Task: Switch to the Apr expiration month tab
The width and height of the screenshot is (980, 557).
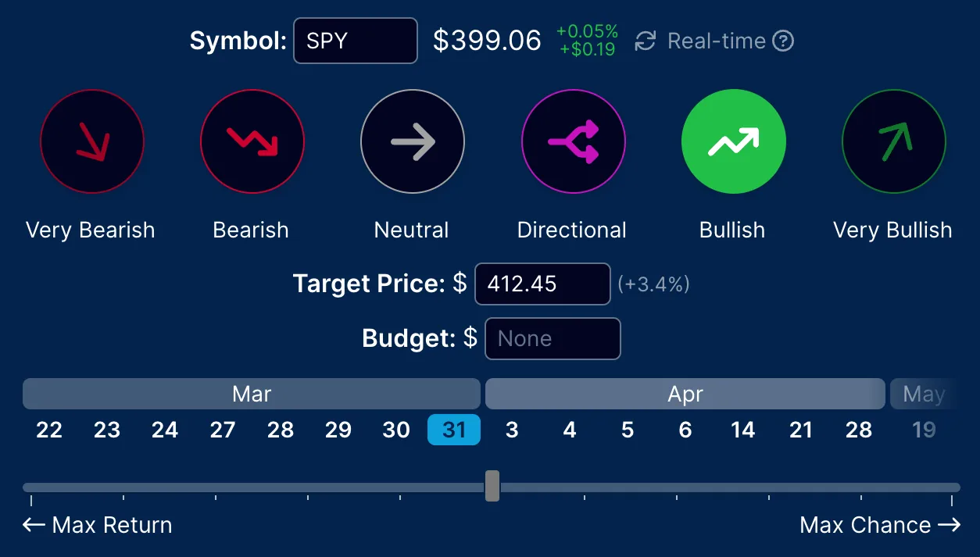Action: tap(685, 394)
